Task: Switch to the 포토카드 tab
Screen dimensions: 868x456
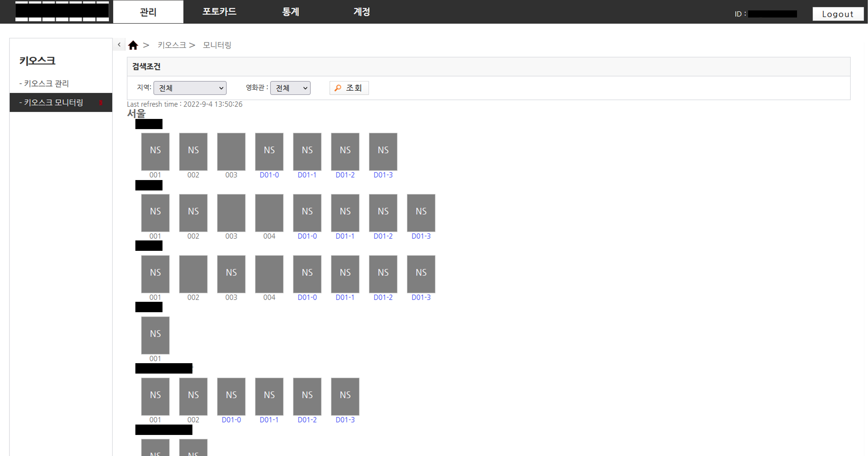Action: (219, 12)
